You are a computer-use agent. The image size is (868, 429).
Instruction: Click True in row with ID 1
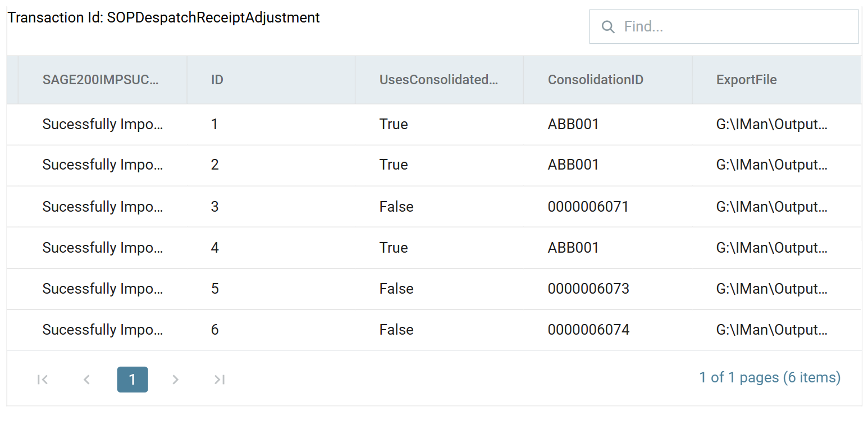click(x=394, y=124)
